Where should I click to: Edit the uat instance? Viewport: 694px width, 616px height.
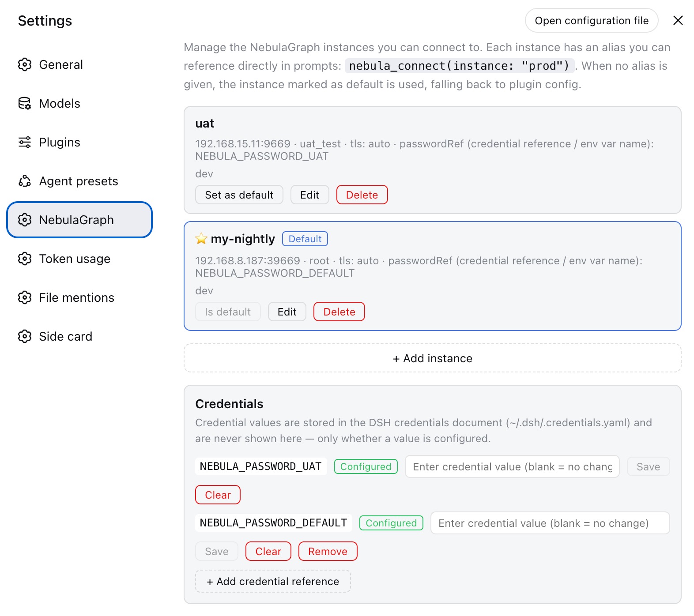[310, 195]
